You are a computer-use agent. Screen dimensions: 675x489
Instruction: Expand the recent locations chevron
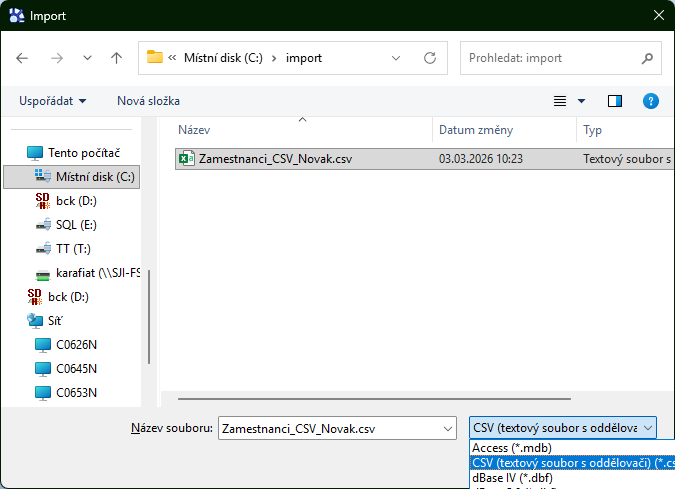87,58
